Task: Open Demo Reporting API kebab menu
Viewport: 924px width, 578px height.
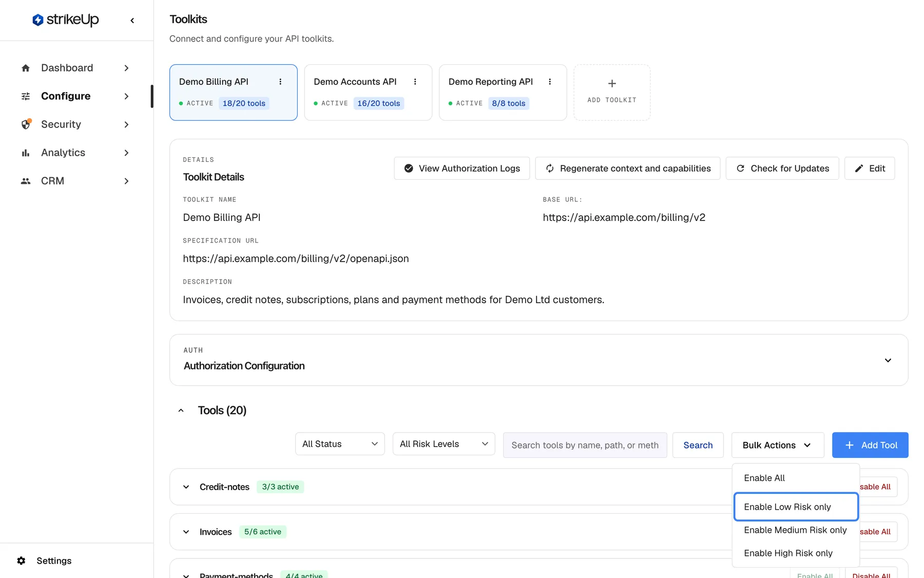Action: coord(550,82)
